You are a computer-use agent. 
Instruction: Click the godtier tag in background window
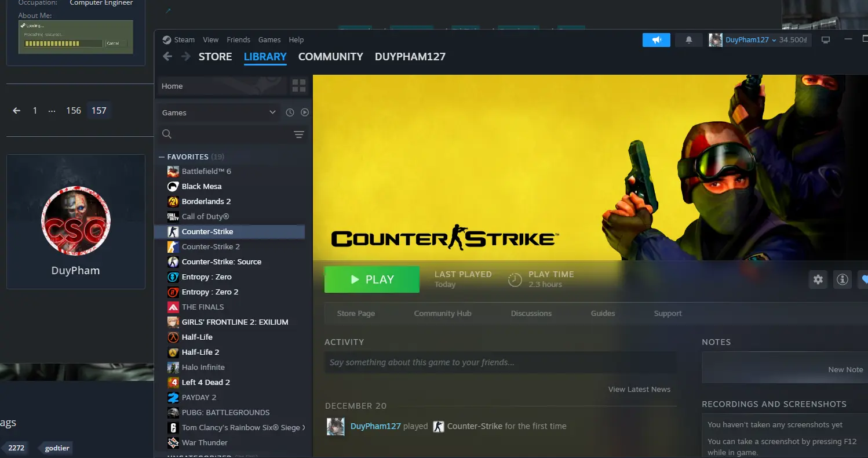pyautogui.click(x=56, y=448)
